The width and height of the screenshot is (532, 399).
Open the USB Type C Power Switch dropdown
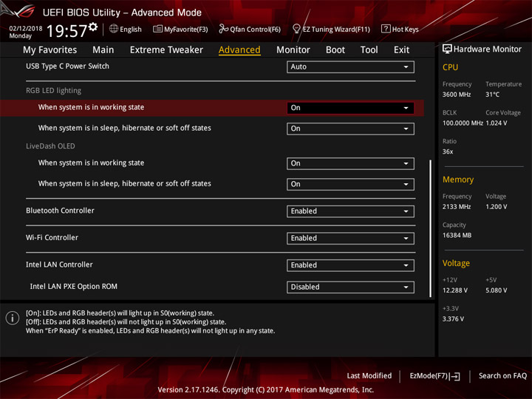coord(350,66)
